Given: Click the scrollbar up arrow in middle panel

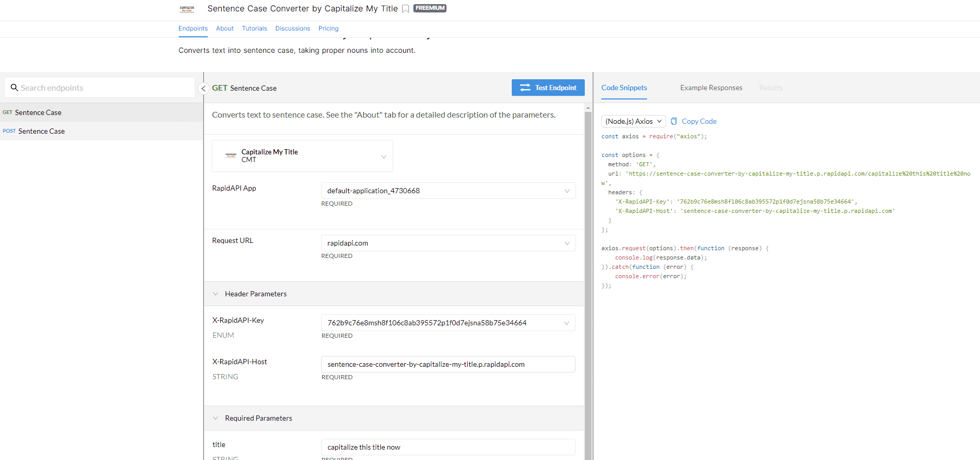Looking at the screenshot, I should click(588, 108).
